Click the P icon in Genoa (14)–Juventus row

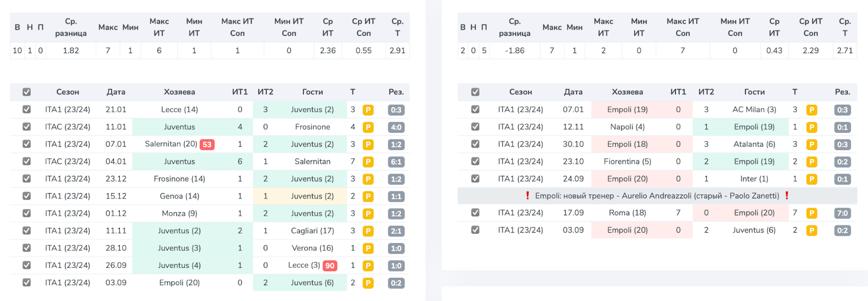(x=368, y=196)
